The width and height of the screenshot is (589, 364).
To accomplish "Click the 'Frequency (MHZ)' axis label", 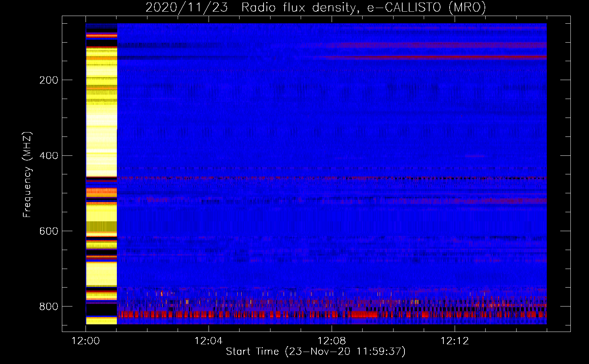I will (x=27, y=175).
